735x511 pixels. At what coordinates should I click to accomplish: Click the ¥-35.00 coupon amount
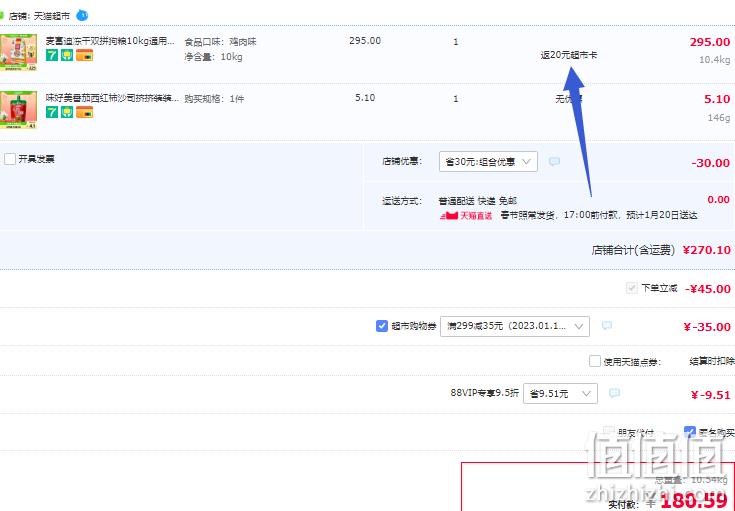(x=707, y=327)
